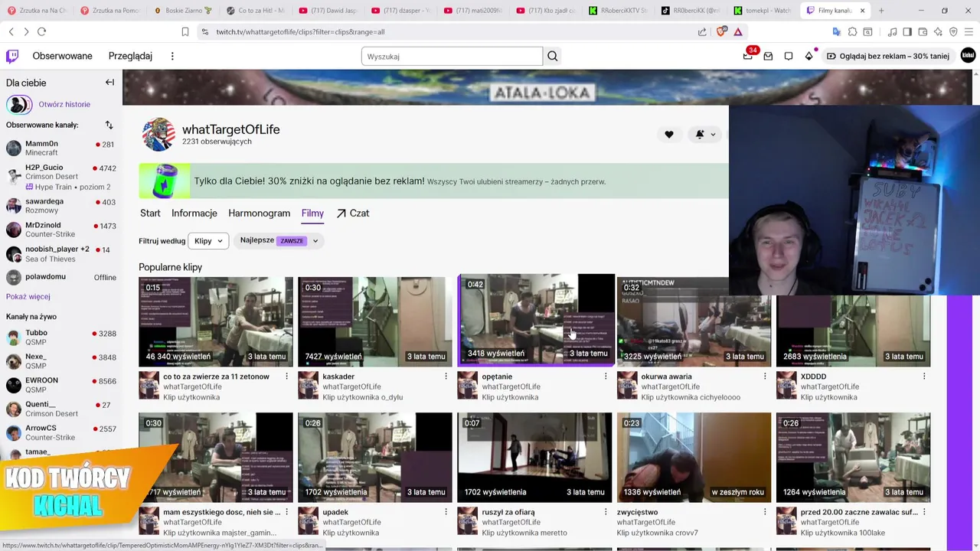
Task: Switch to the Harmonogram tab
Action: (260, 214)
